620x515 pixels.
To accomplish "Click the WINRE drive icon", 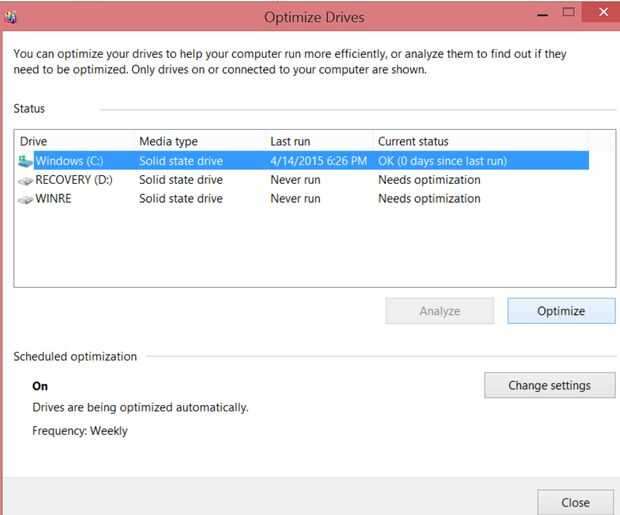I will coord(26,199).
